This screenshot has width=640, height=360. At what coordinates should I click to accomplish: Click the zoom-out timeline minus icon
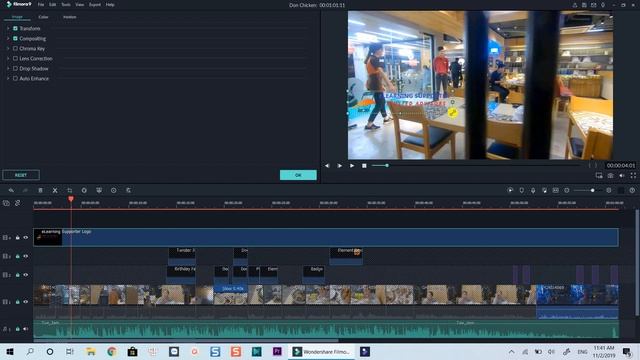(567, 190)
